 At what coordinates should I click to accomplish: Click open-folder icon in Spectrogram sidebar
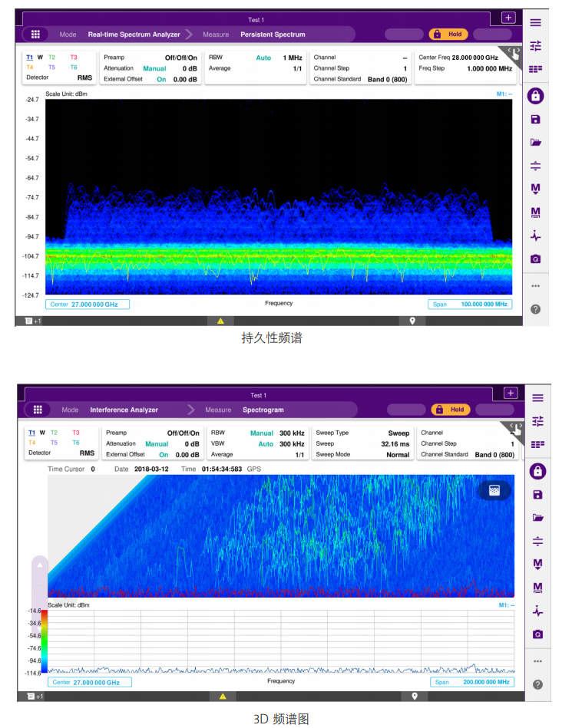pyautogui.click(x=537, y=518)
